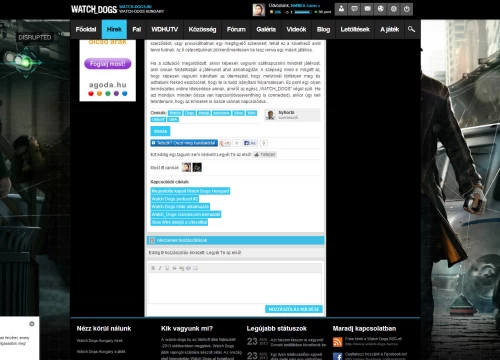Click the power logout icon

[x=407, y=9]
